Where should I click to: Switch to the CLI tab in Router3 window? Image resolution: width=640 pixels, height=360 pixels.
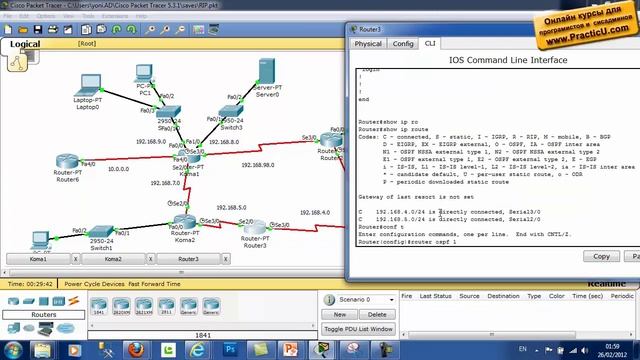[x=430, y=43]
